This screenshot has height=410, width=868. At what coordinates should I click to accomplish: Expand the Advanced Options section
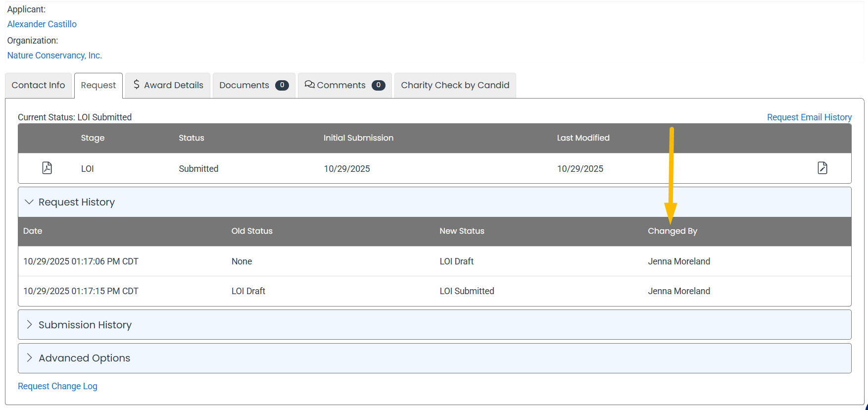434,358
